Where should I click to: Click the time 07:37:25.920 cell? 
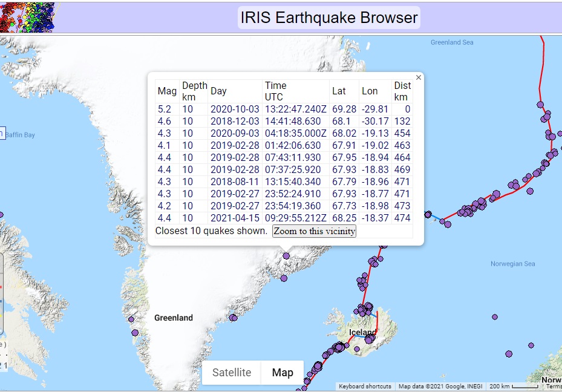coord(296,169)
